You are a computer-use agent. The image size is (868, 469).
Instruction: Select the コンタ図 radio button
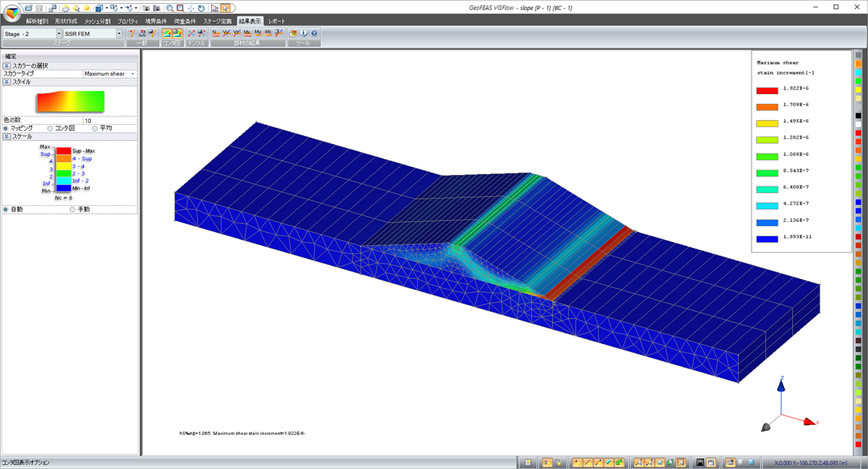tap(50, 128)
